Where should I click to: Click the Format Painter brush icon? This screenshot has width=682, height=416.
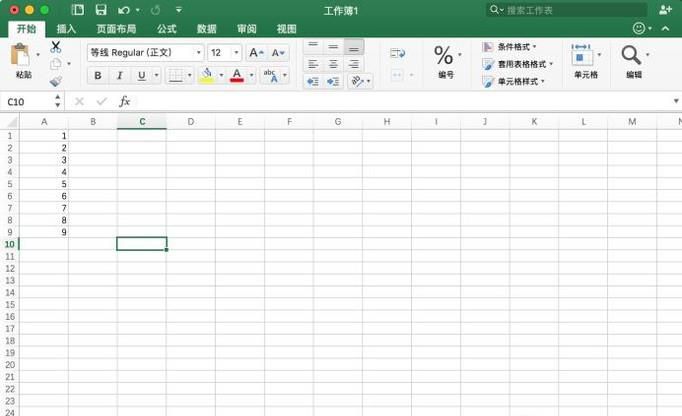tap(56, 81)
